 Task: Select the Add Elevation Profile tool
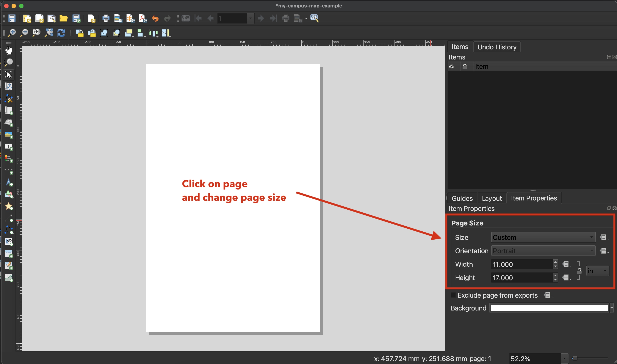(9, 278)
